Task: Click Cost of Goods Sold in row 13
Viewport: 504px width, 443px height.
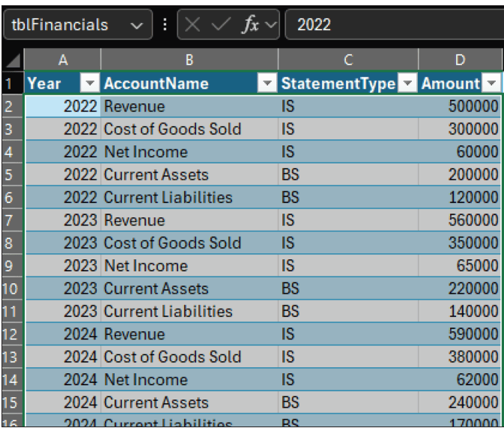Action: pos(189,357)
